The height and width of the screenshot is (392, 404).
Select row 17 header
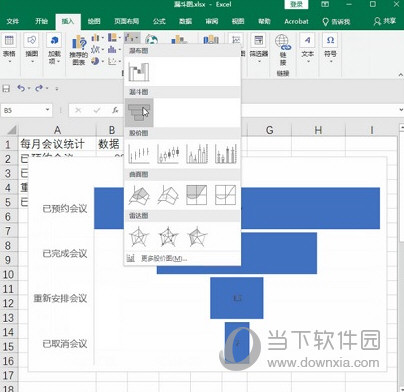[9, 376]
